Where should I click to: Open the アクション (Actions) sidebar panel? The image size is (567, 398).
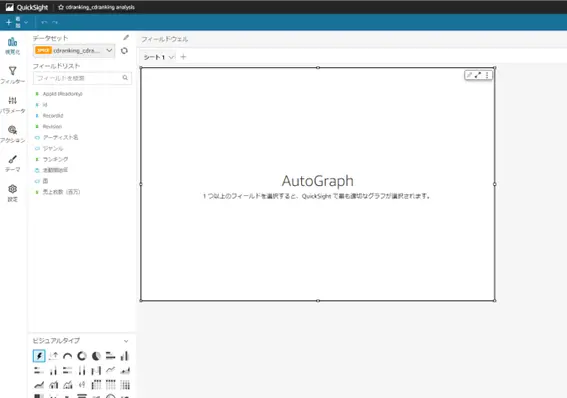12,134
